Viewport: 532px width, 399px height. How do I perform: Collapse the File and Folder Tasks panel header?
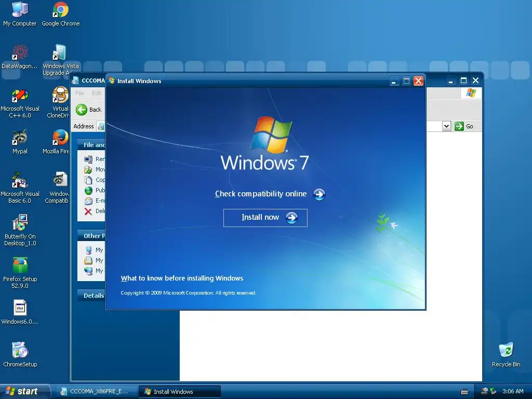91,145
